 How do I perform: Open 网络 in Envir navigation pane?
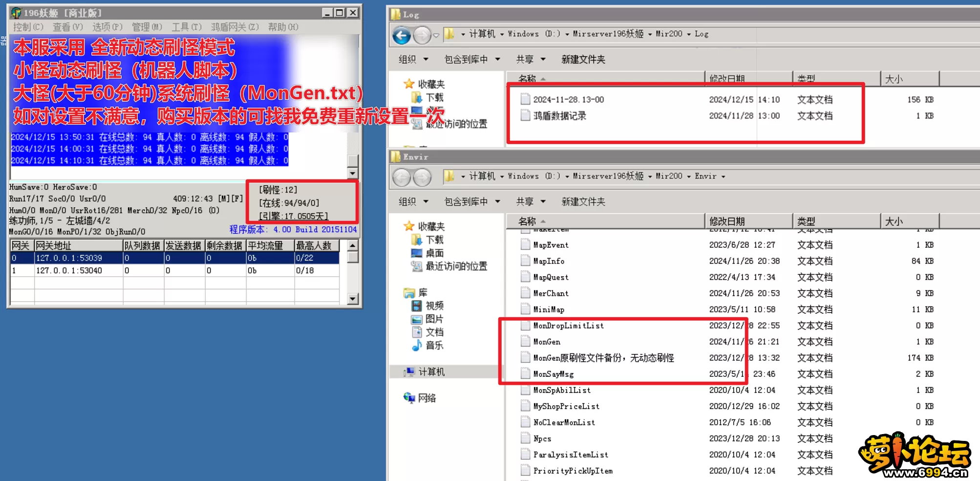point(420,398)
